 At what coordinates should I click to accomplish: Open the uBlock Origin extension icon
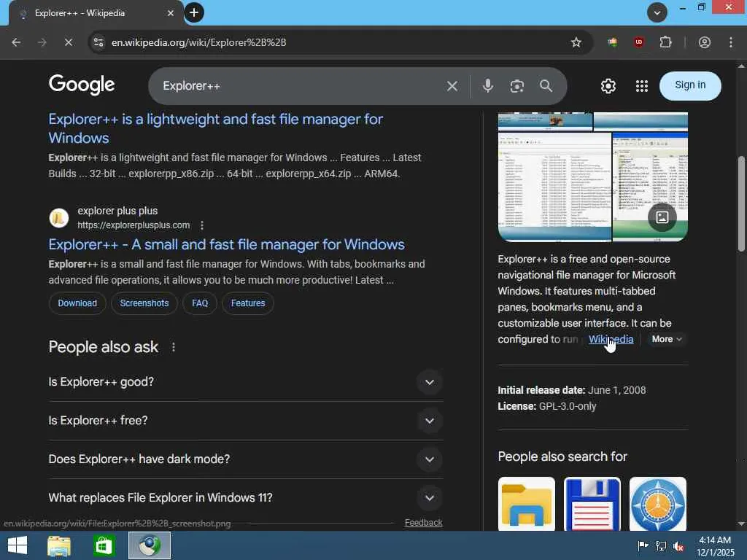(639, 42)
